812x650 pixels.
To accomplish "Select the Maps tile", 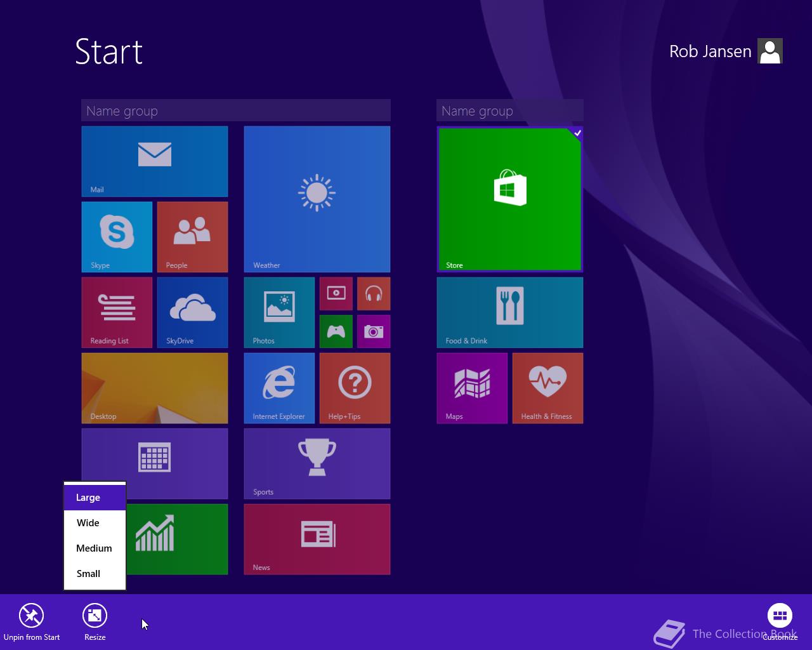I will click(472, 388).
